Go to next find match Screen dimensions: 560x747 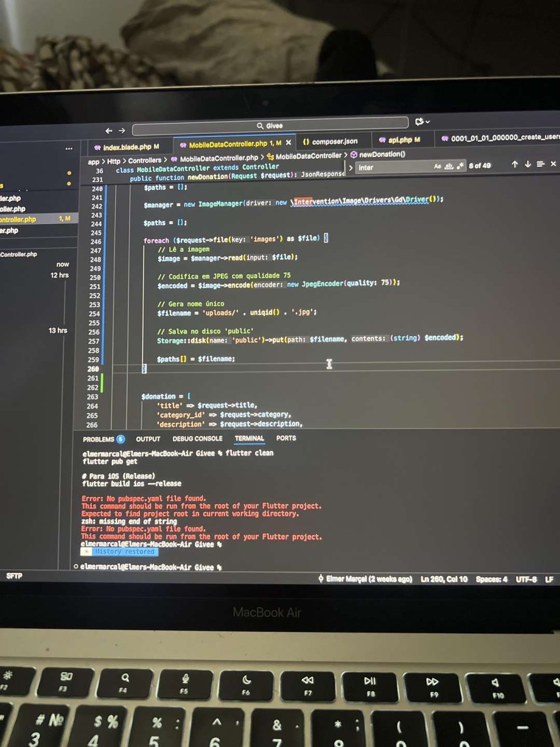(528, 164)
